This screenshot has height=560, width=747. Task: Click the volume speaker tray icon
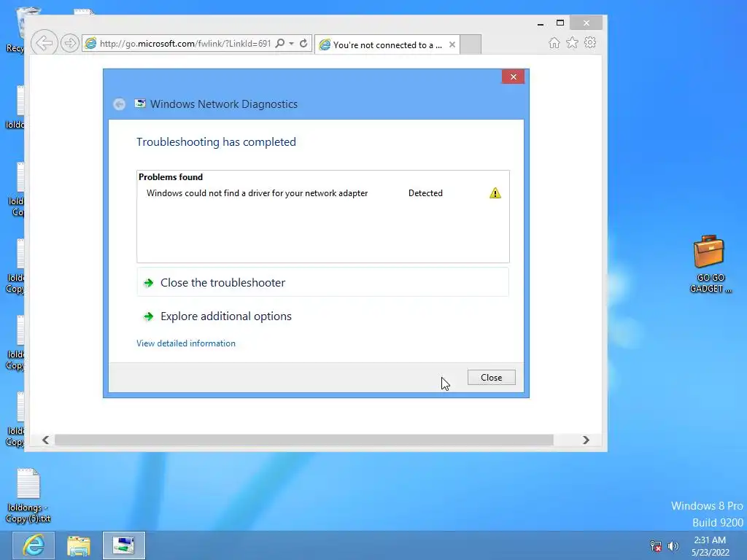click(x=673, y=545)
